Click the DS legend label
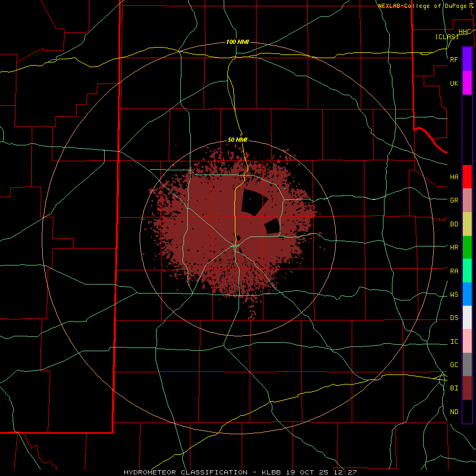 pyautogui.click(x=454, y=318)
